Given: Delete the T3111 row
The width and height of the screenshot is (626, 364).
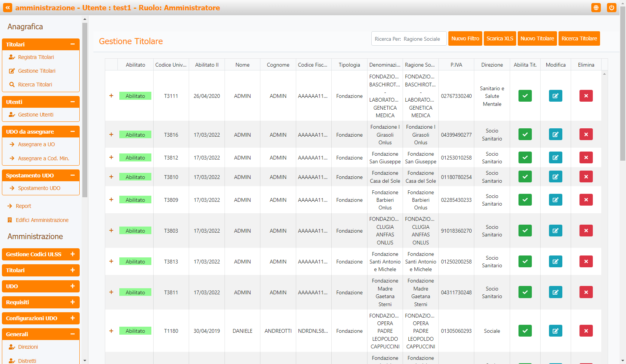Looking at the screenshot, I should tap(586, 96).
